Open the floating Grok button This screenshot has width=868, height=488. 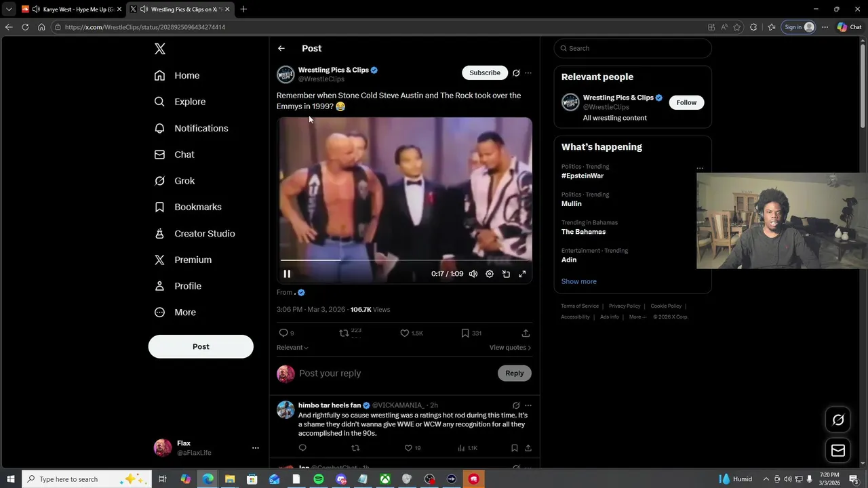(x=838, y=420)
